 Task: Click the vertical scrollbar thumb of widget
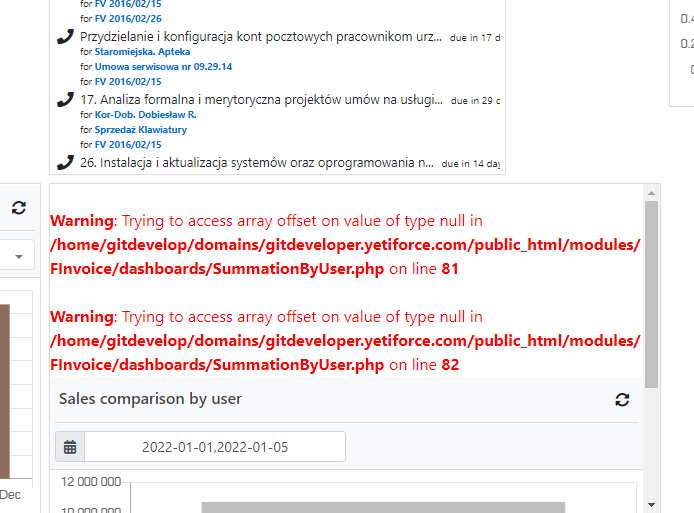click(651, 294)
